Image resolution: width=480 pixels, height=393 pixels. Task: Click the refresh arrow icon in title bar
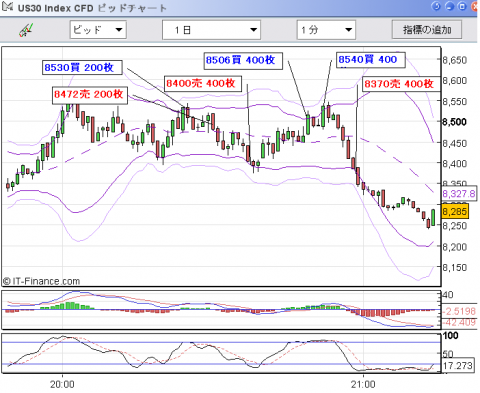click(x=436, y=6)
